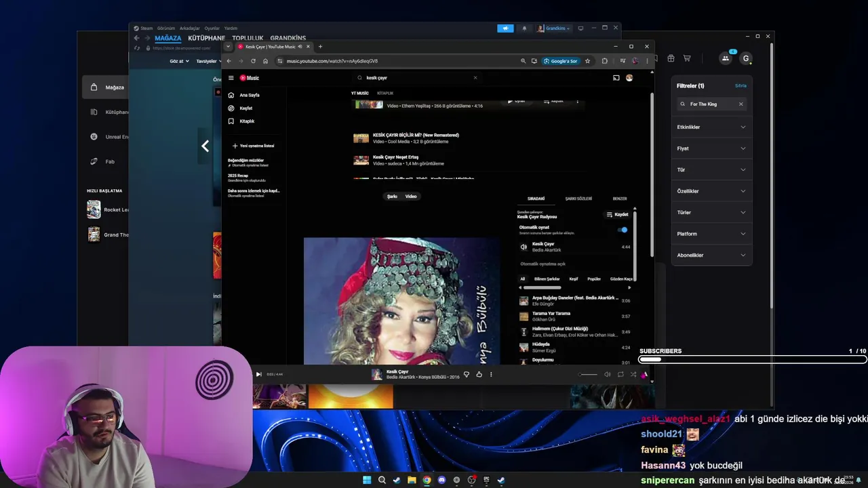The width and height of the screenshot is (868, 488).
Task: Expand the Etkinlikler filter
Action: 711,127
